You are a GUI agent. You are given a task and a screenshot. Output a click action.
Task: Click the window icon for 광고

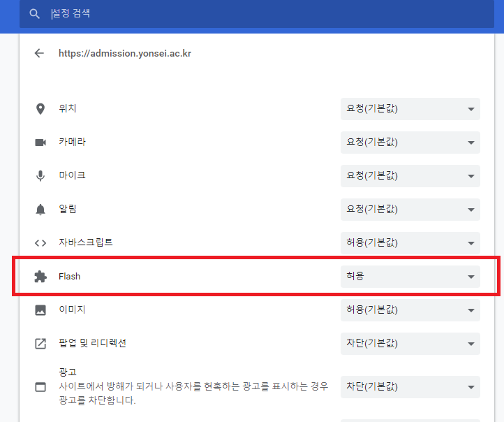pos(40,387)
